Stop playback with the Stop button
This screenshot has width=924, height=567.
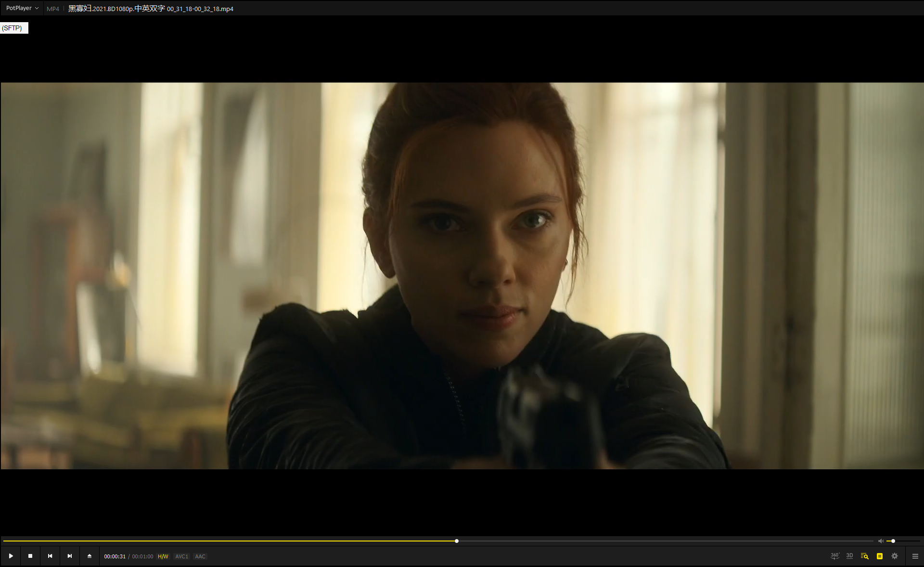coord(30,556)
